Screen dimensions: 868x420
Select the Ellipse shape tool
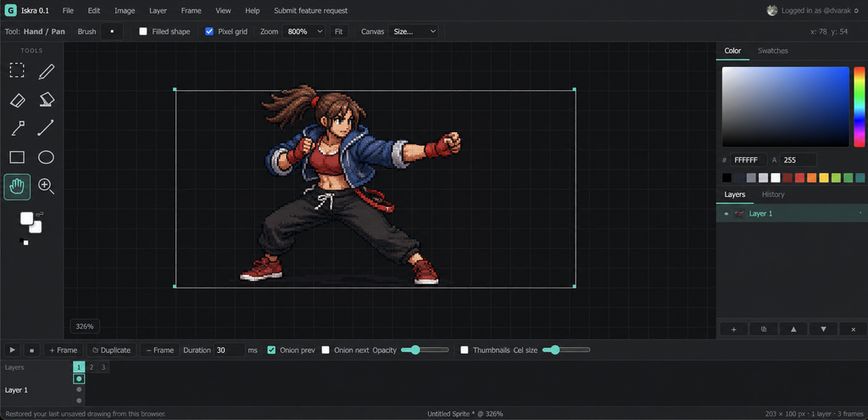click(x=46, y=157)
